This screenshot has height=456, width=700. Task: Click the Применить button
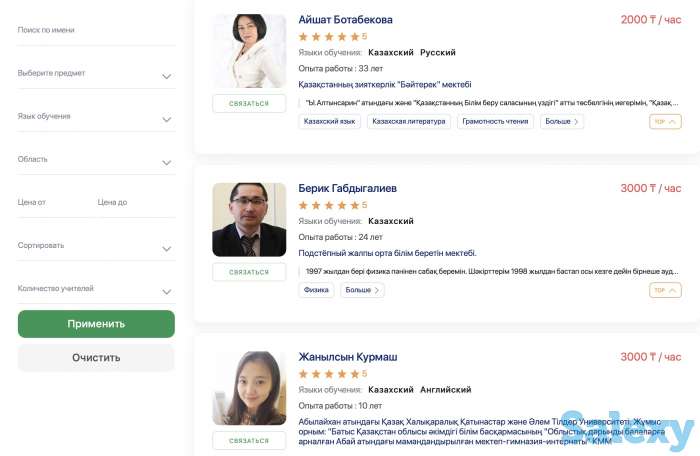coord(96,324)
